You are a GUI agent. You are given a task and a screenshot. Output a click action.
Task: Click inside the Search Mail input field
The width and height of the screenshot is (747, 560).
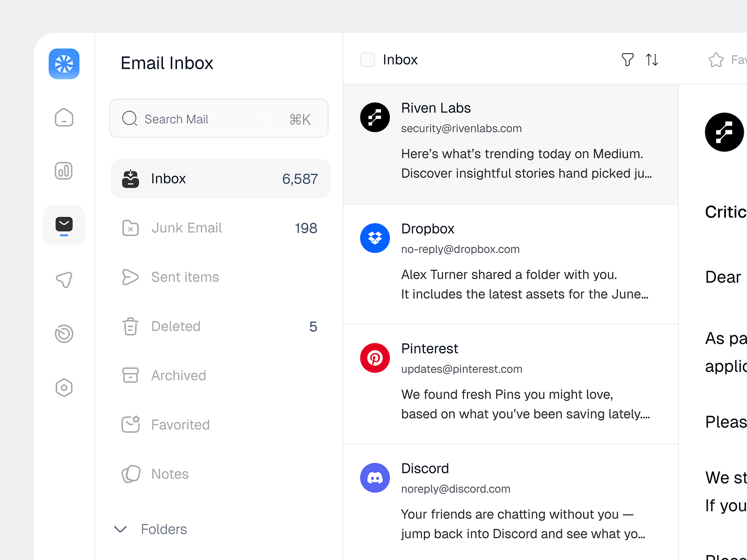(x=196, y=119)
